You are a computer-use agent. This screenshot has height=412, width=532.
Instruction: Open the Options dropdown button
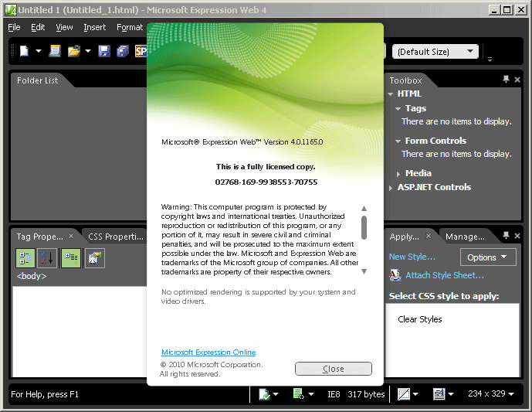pyautogui.click(x=488, y=257)
